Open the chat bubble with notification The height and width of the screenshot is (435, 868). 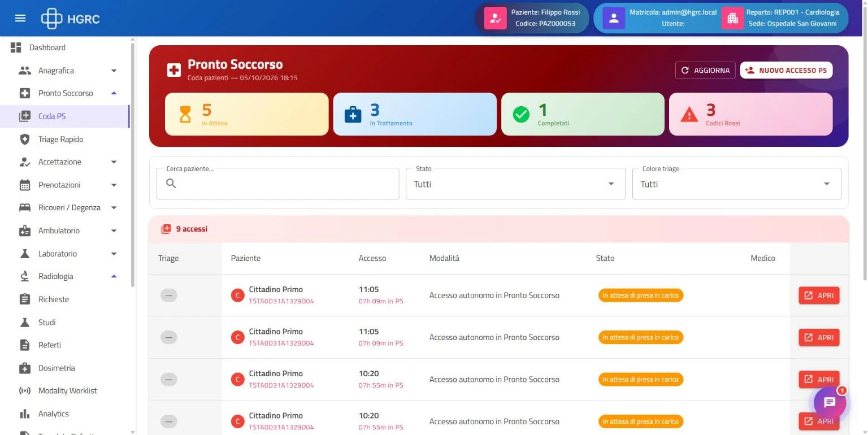[830, 402]
